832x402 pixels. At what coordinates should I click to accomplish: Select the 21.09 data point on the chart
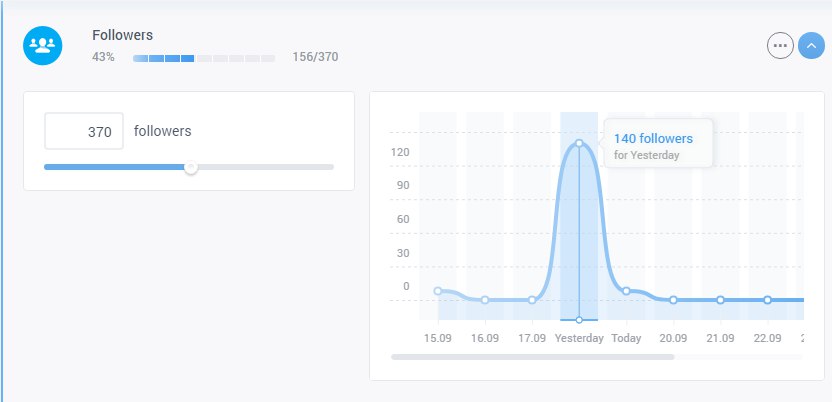(x=720, y=300)
